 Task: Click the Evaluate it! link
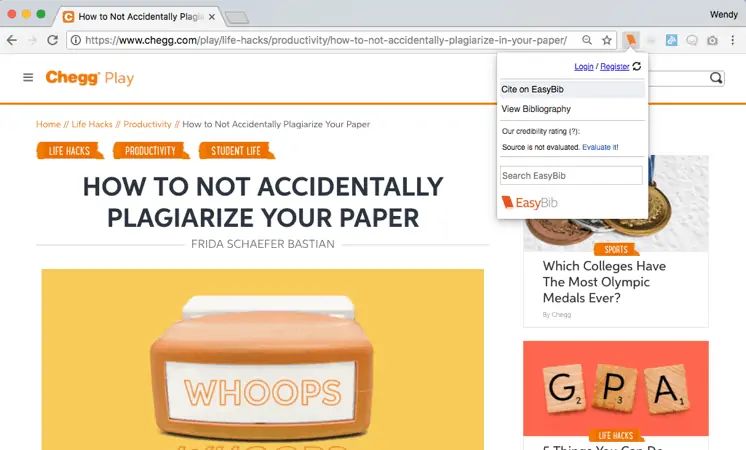point(600,147)
